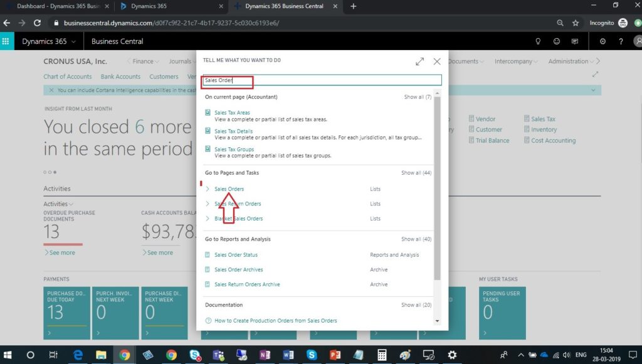
Task: Click the help question mark icon
Action: (621, 41)
